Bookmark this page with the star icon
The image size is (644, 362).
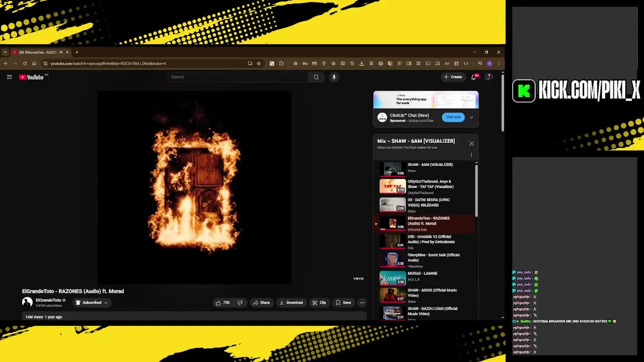pos(259,63)
